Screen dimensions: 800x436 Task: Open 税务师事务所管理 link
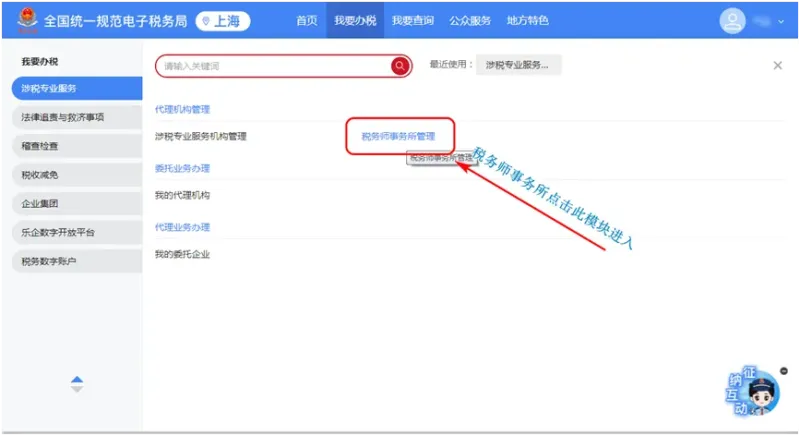tap(398, 136)
